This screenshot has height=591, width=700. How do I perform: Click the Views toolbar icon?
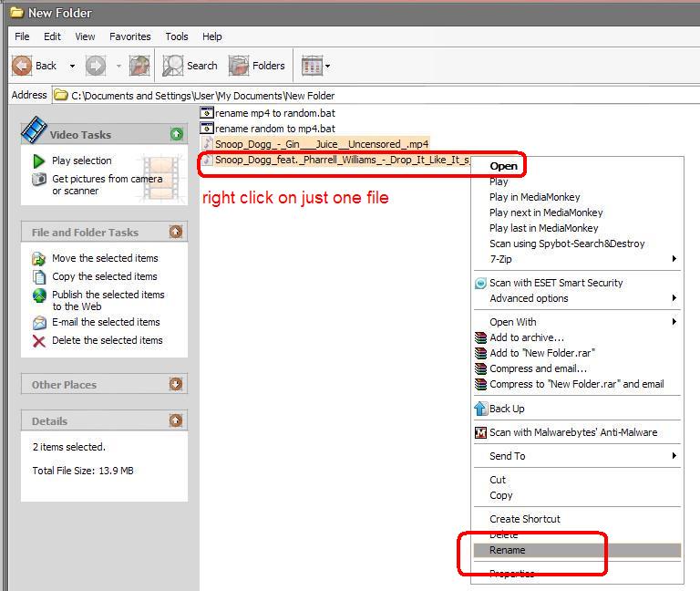312,66
